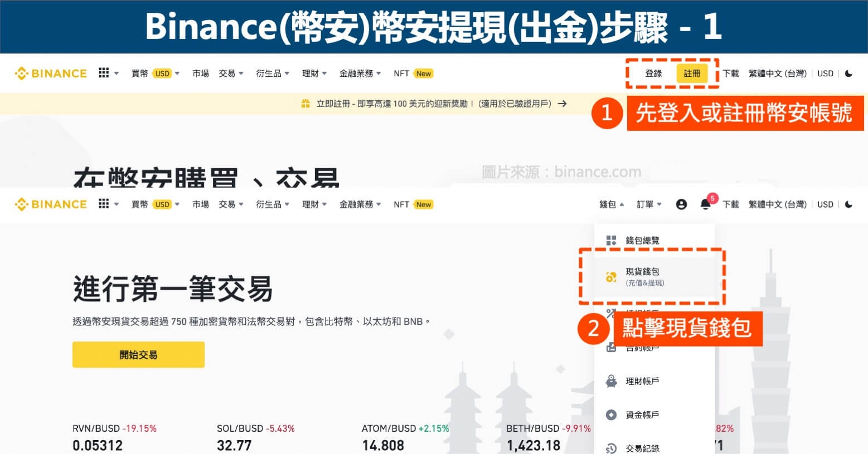868x454 pixels.
Task: Open the notification bell showing 5 alerts
Action: point(704,204)
